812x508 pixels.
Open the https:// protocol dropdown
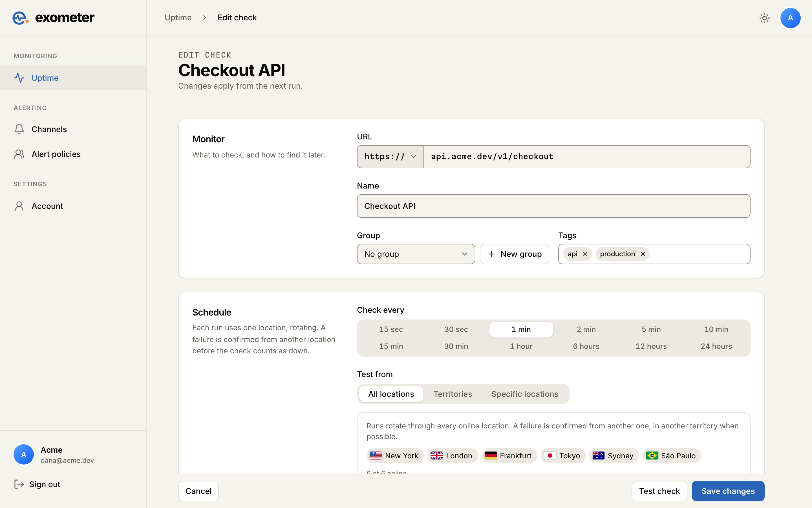point(390,157)
